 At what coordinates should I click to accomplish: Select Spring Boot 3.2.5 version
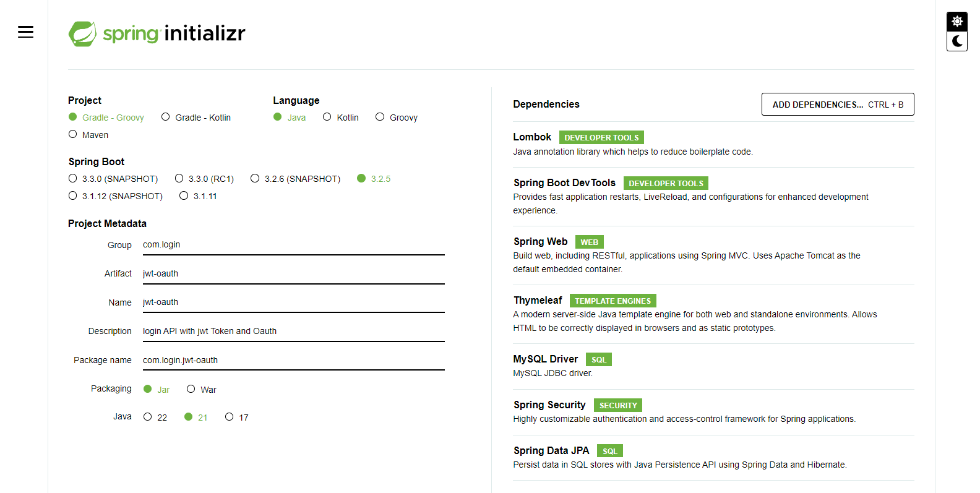coord(374,179)
